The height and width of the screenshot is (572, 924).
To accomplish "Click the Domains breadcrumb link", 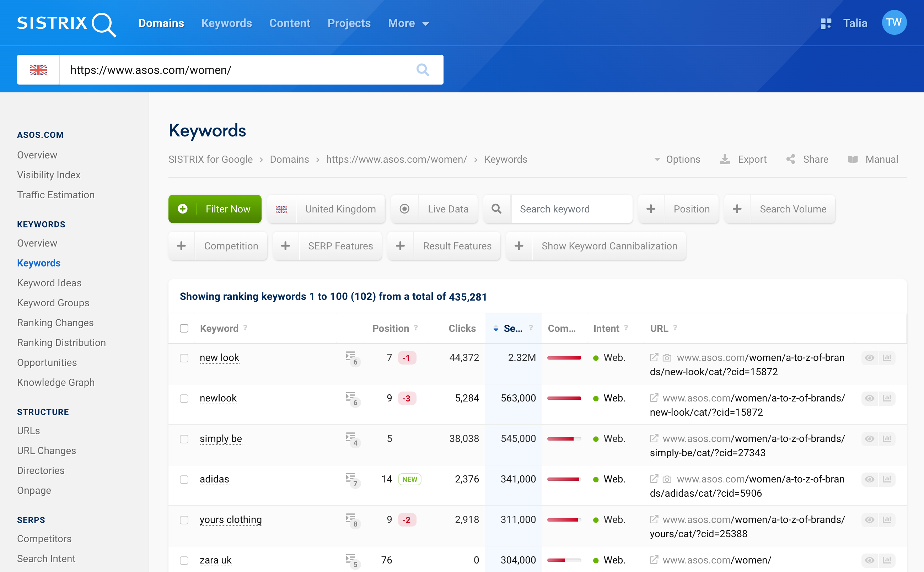I will click(x=289, y=159).
